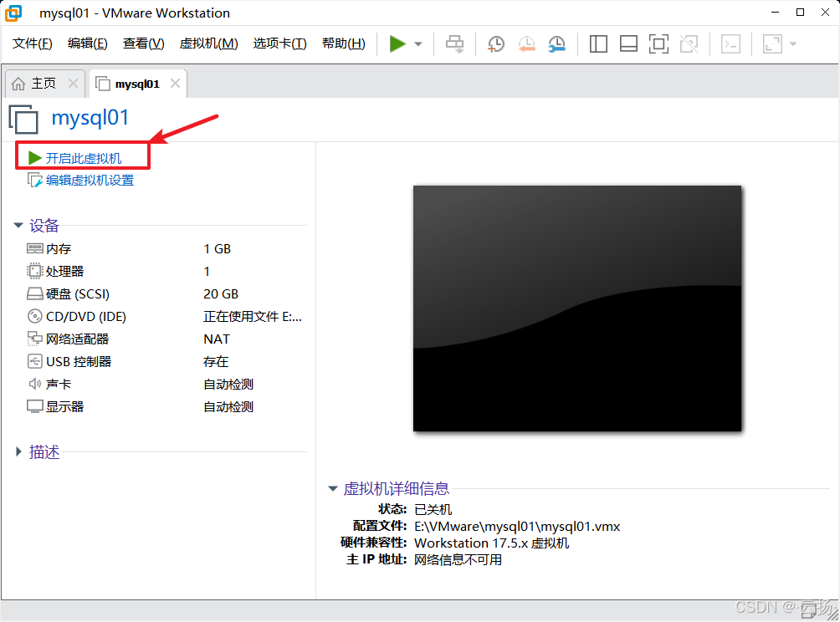Click the large mysql01 VM heading icon
Viewport: 840px width, 622px height.
(24, 119)
